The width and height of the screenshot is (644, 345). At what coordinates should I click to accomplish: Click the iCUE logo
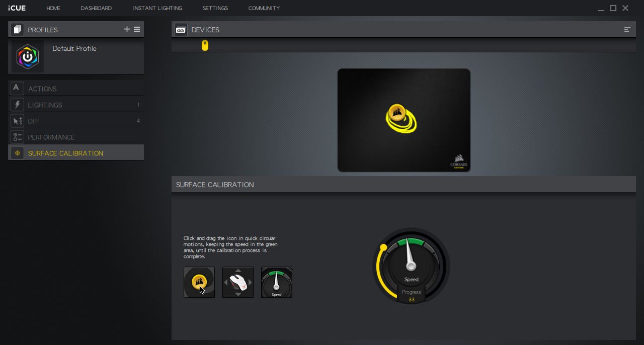pos(17,8)
